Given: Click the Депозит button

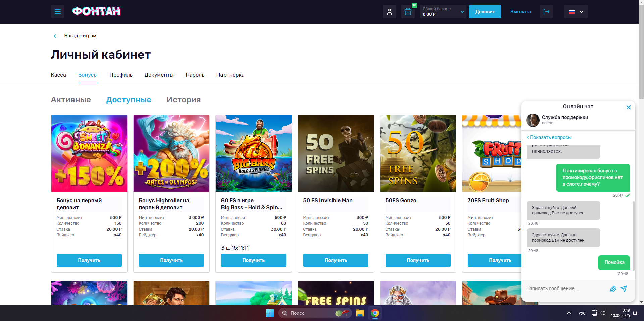Looking at the screenshot, I should click(485, 12).
